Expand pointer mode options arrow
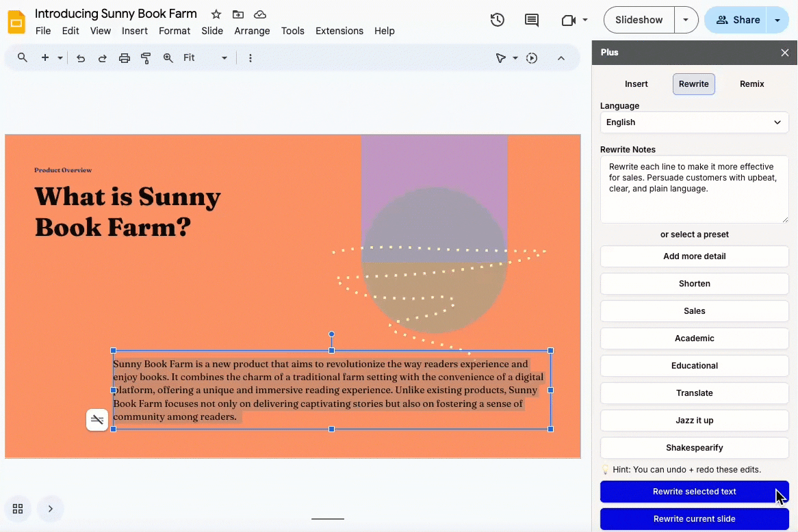 [x=515, y=58]
